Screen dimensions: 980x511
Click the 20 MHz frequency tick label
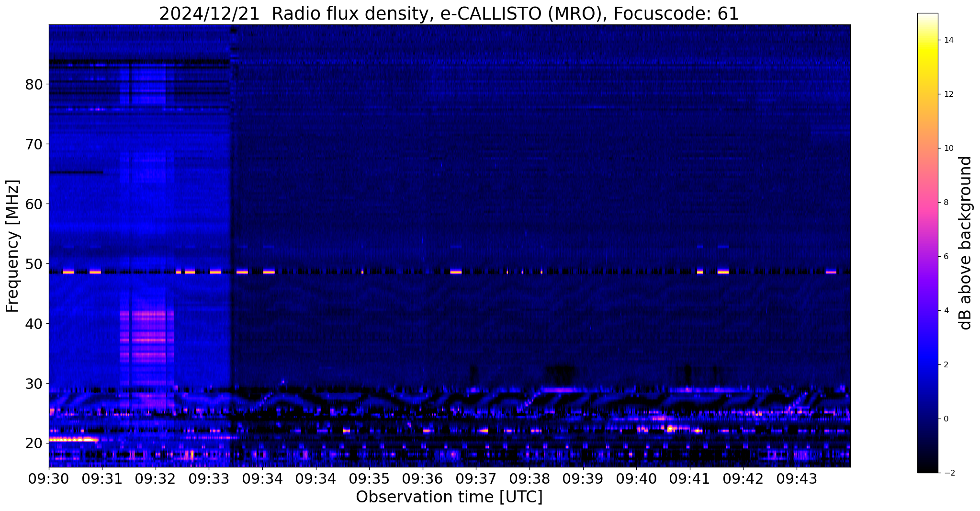[x=34, y=443]
